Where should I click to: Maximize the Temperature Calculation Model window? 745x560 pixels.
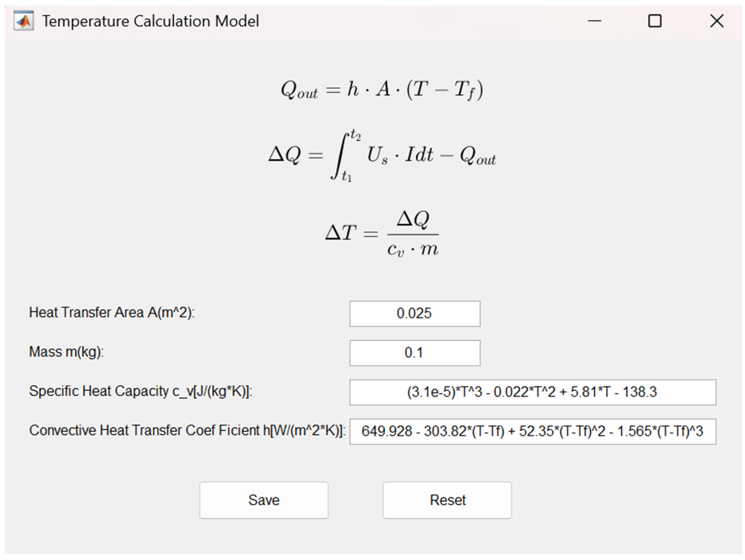click(655, 21)
